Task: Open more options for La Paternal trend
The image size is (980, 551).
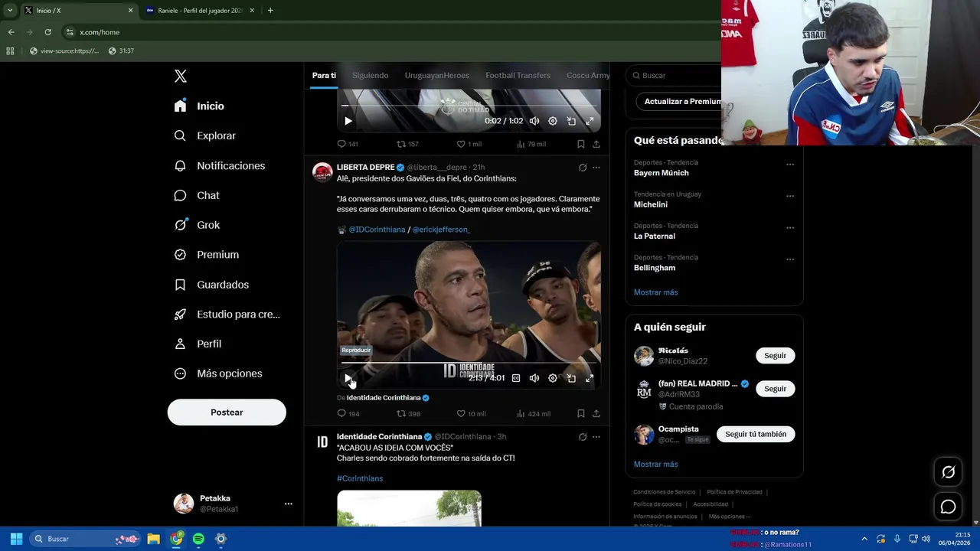Action: coord(790,227)
